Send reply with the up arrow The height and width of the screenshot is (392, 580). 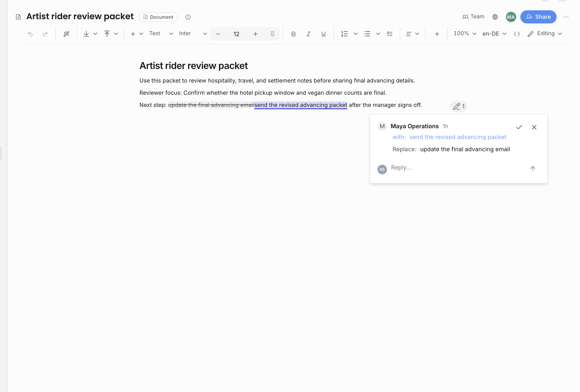[x=533, y=169]
